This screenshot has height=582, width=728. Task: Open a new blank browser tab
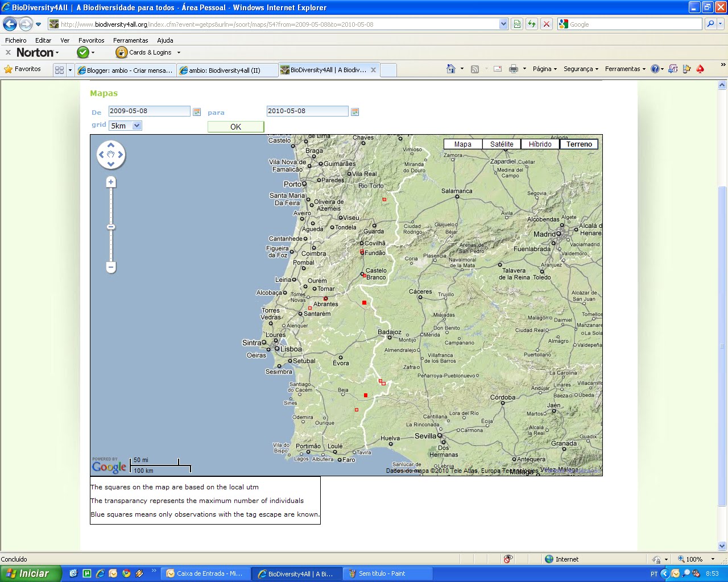pos(388,70)
